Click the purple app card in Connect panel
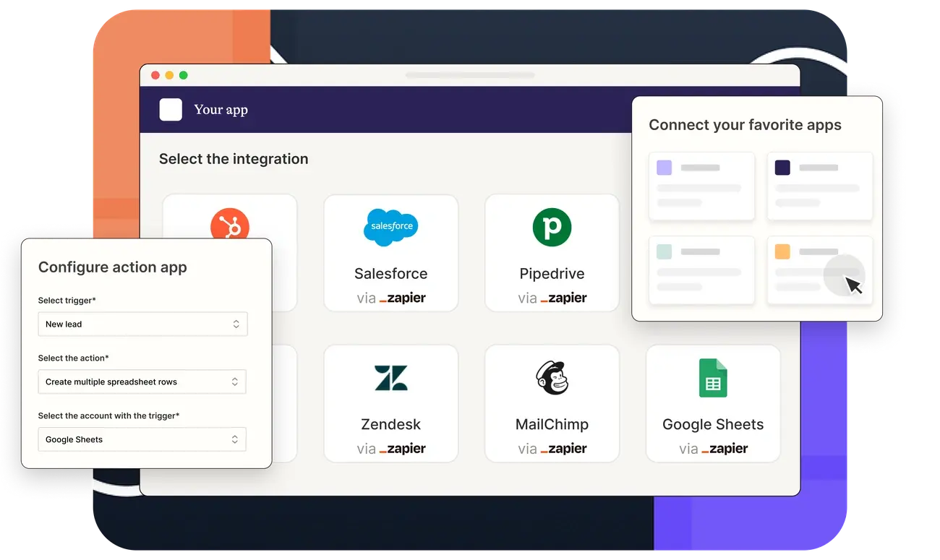 tap(701, 186)
